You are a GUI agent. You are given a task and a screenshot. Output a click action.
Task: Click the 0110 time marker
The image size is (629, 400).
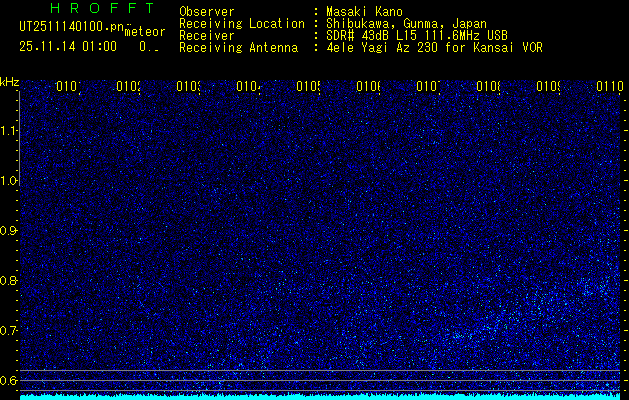tap(610, 86)
